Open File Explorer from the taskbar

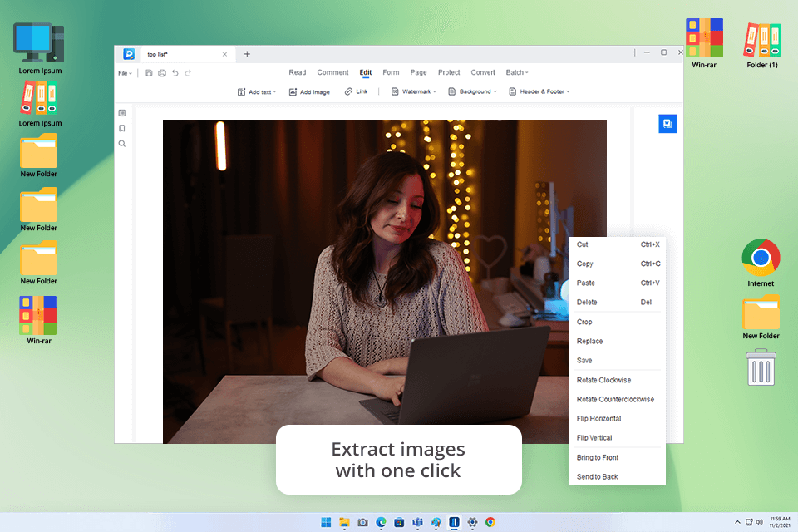[x=344, y=522]
